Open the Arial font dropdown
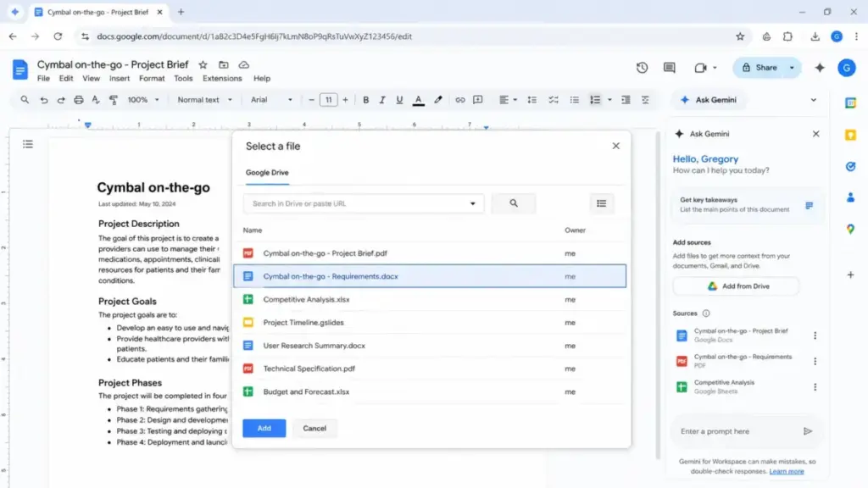The height and width of the screenshot is (488, 868). pyautogui.click(x=271, y=100)
